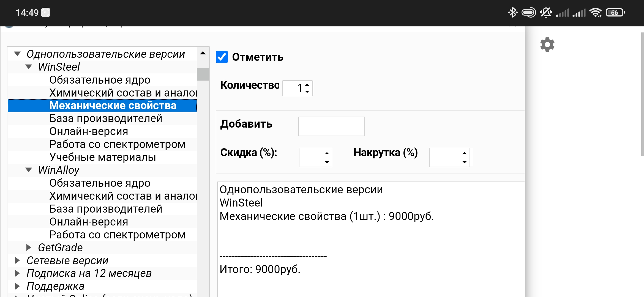Tap the muted bell icon
Viewport: 644px width, 297px height.
point(545,13)
